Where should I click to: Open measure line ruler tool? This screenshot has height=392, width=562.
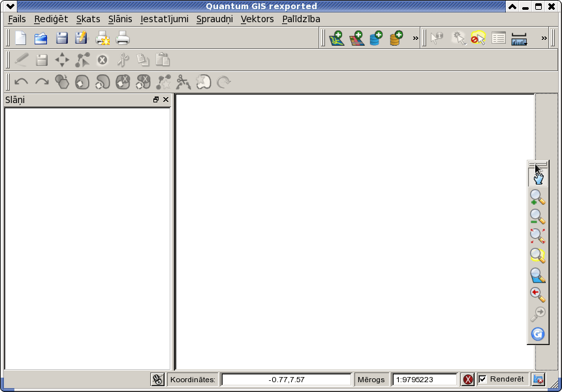pos(519,38)
